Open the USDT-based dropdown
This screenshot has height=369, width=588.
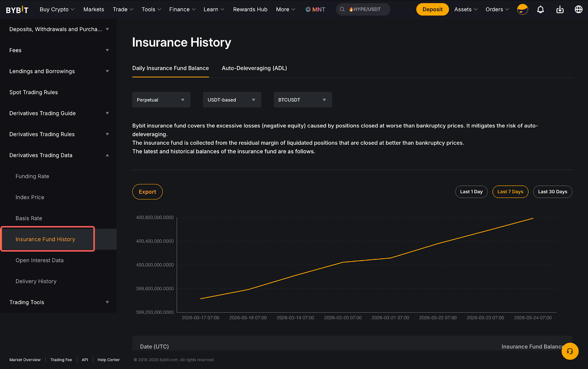click(232, 100)
